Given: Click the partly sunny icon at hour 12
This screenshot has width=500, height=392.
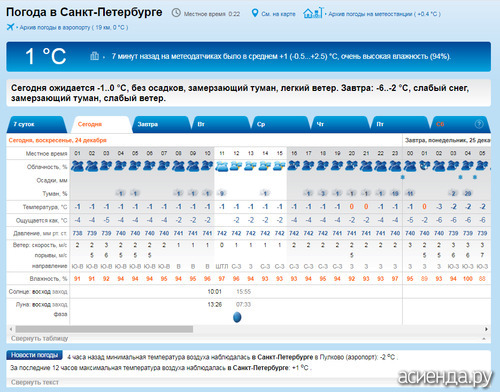Looking at the screenshot, I should click(236, 166).
